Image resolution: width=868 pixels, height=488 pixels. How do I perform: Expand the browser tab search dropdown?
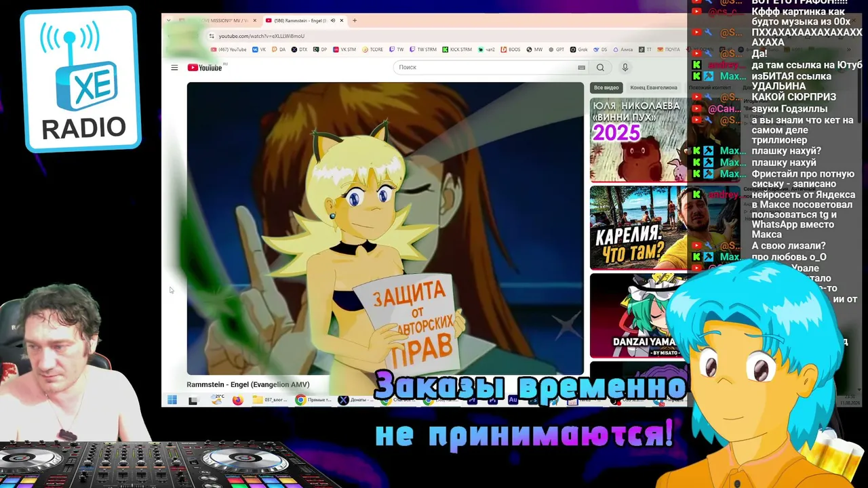(x=168, y=20)
